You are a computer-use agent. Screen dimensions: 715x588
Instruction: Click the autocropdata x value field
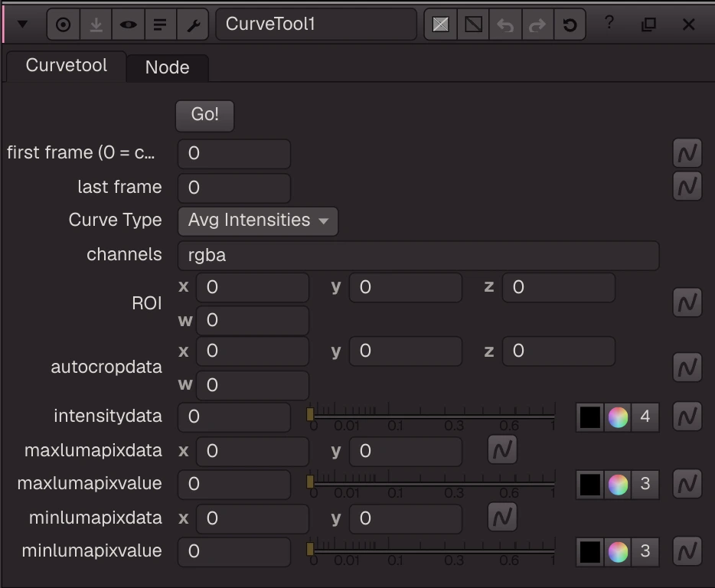[253, 351]
